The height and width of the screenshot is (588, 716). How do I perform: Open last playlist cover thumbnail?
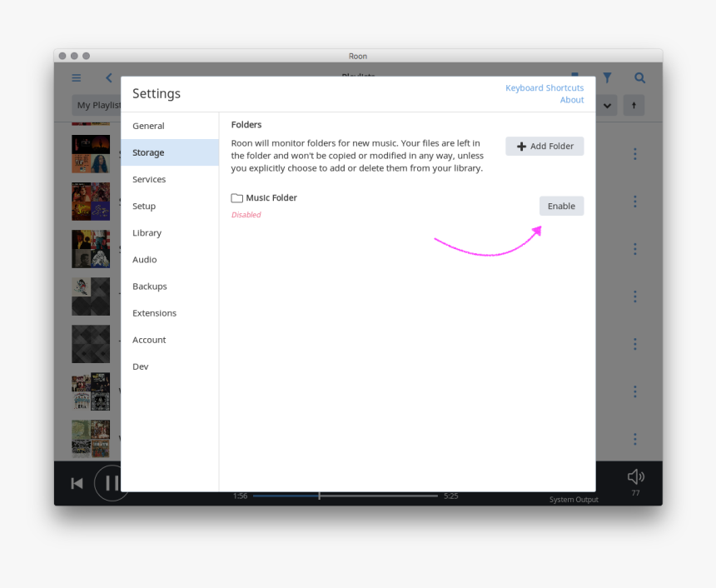click(x=91, y=439)
